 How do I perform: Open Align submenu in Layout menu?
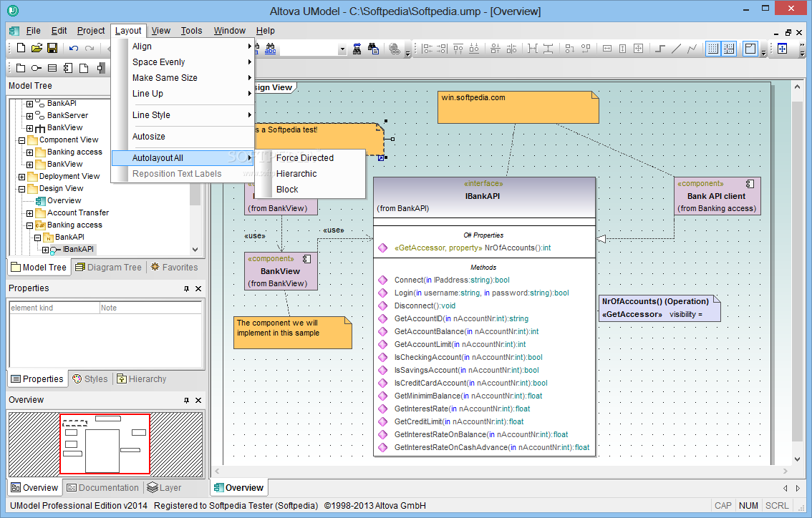coord(183,46)
